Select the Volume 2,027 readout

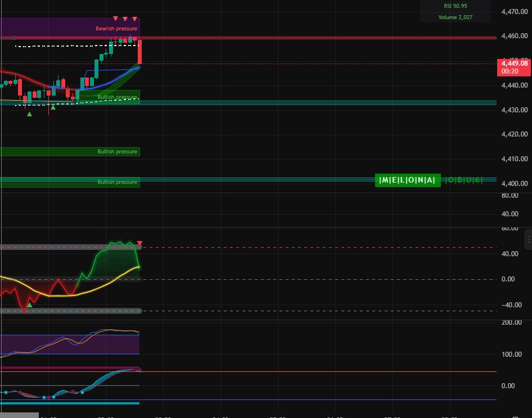pyautogui.click(x=455, y=17)
